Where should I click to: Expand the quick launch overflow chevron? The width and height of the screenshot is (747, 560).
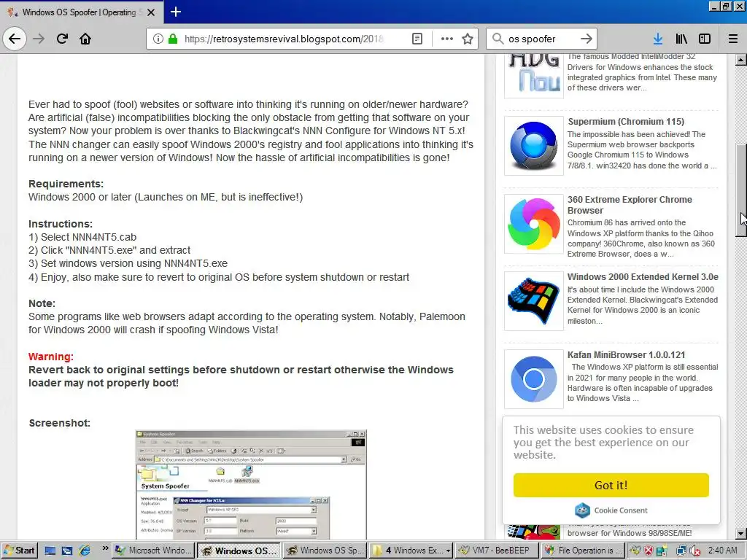[x=105, y=548]
